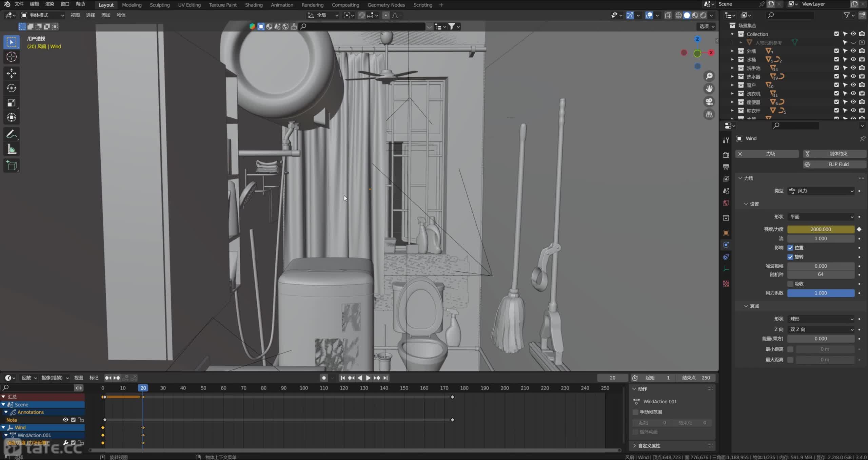Open the Texture properties checker tab

point(726,284)
